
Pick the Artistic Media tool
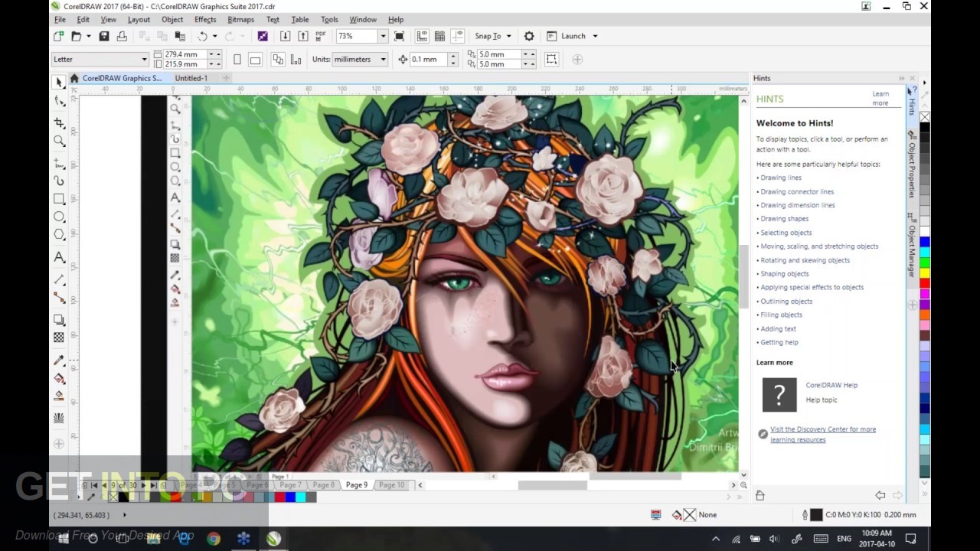pos(59,181)
